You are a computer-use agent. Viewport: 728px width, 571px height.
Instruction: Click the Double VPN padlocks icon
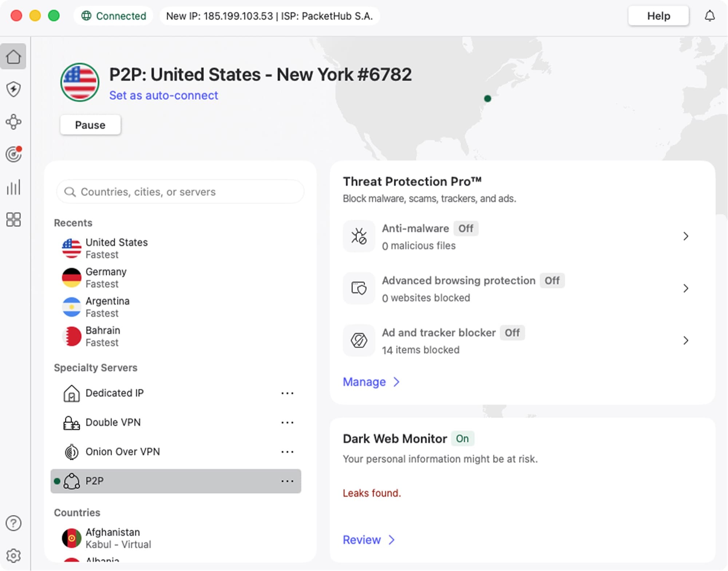71,423
